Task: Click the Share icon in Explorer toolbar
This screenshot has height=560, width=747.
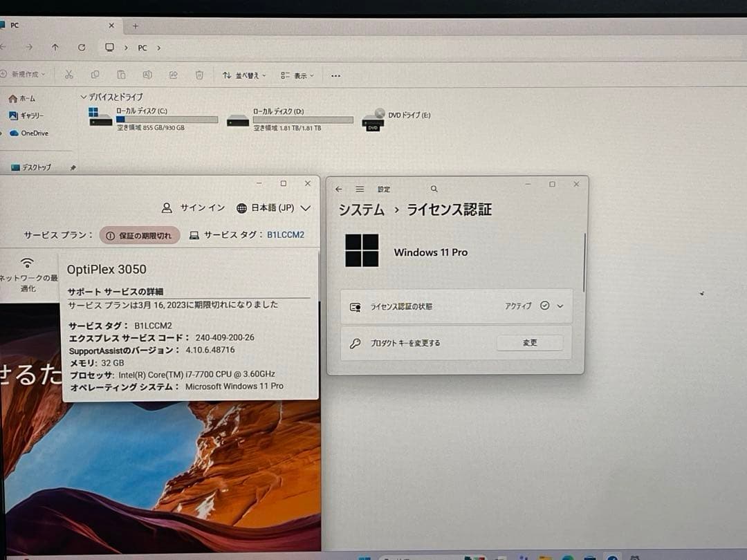Action: pyautogui.click(x=174, y=75)
